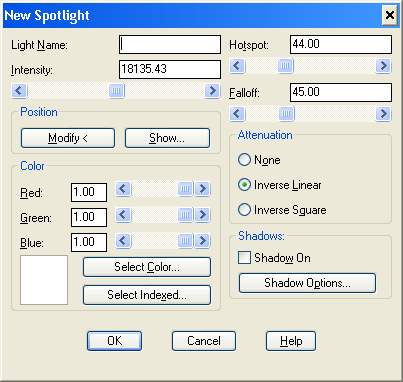
Task: Open the Select Color dialog
Action: click(x=147, y=267)
